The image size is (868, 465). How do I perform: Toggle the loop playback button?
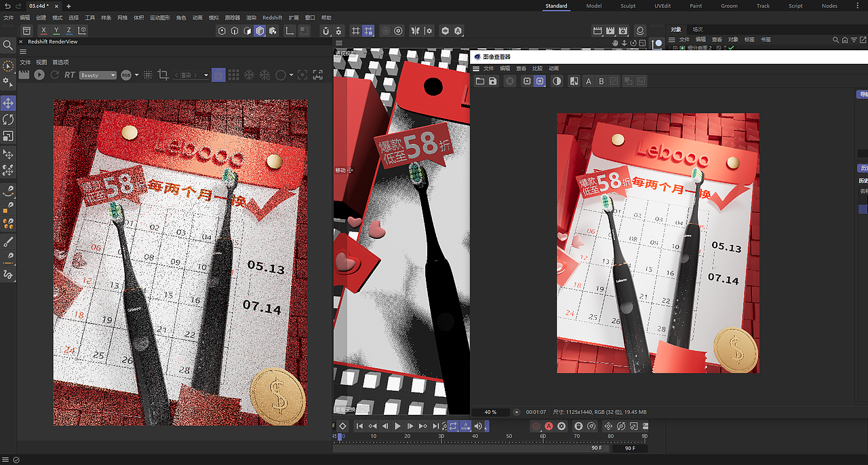453,426
